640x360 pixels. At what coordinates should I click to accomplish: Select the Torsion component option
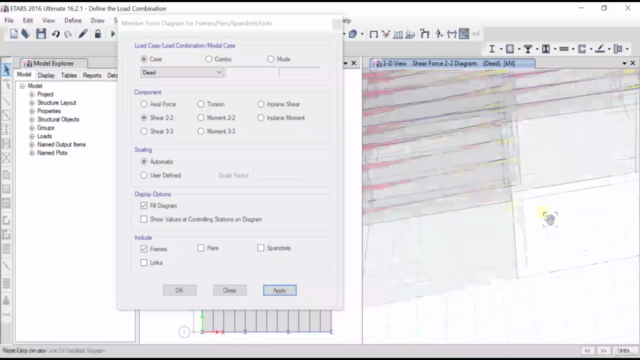coord(200,104)
